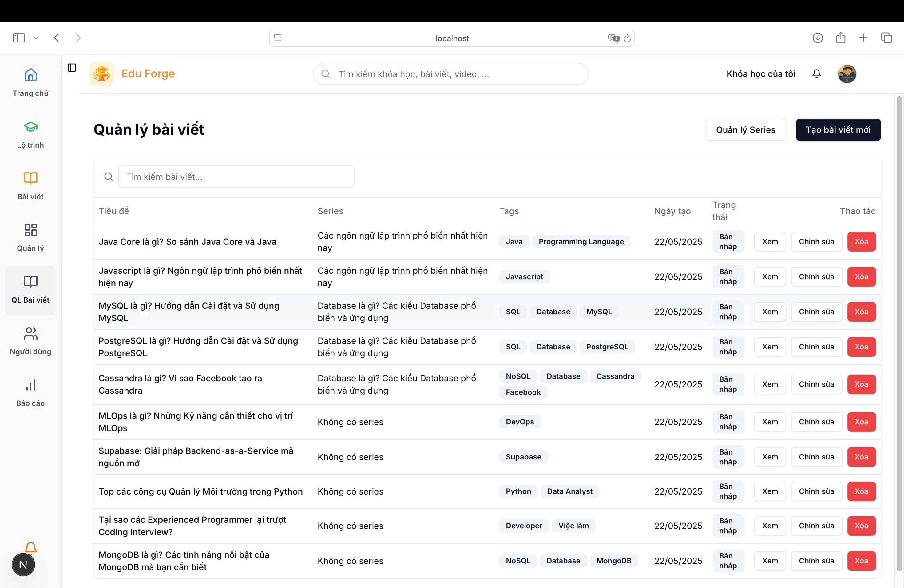The width and height of the screenshot is (904, 588).
Task: Open Khóa học của tôi link
Action: click(760, 74)
